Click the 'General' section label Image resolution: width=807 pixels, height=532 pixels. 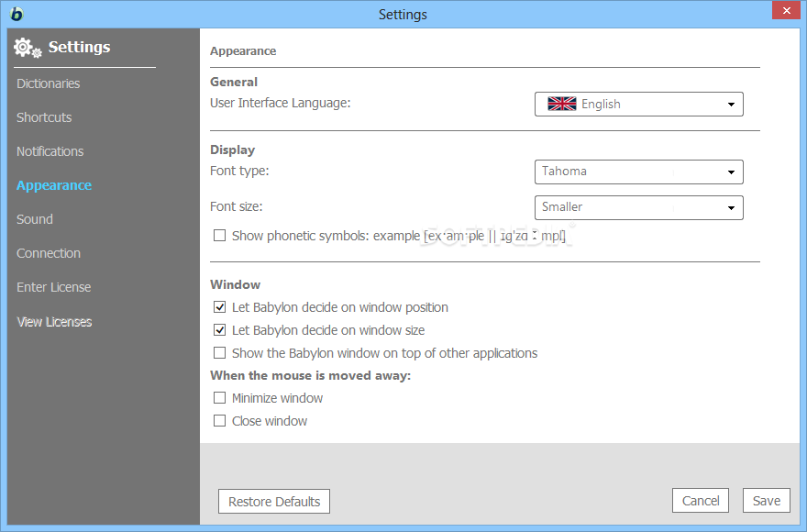(x=234, y=82)
